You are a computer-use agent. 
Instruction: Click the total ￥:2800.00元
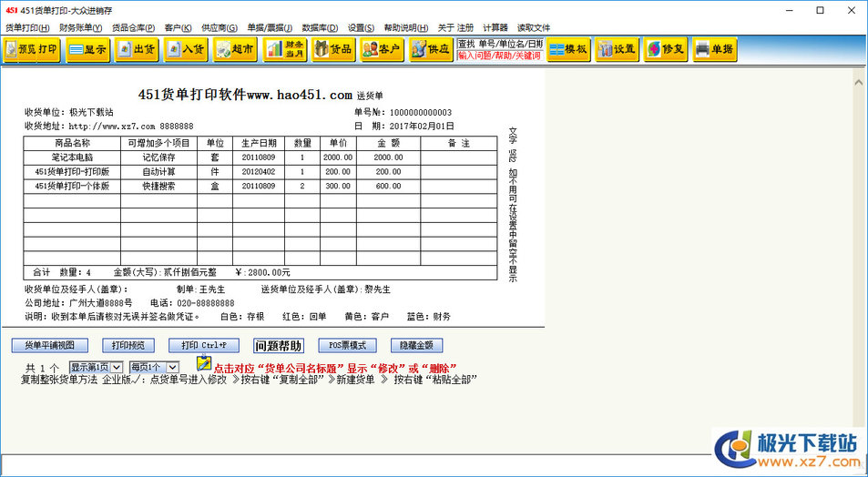(x=263, y=273)
